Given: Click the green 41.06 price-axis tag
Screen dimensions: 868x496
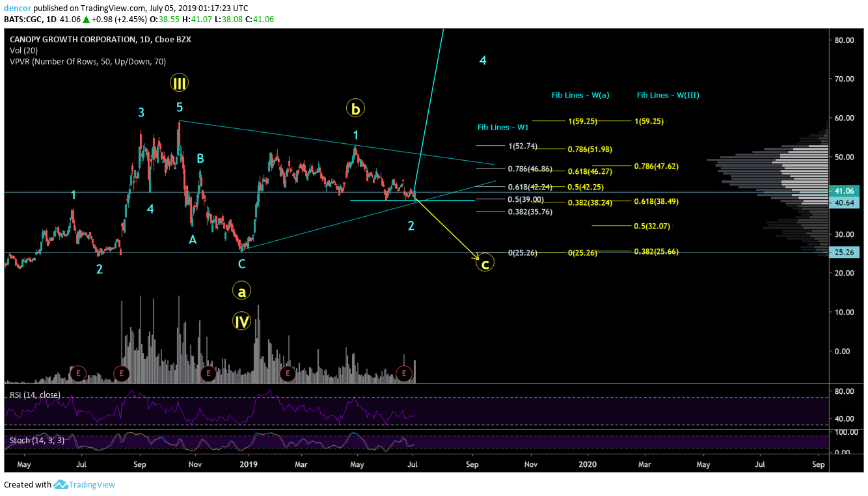Looking at the screenshot, I should [x=846, y=191].
